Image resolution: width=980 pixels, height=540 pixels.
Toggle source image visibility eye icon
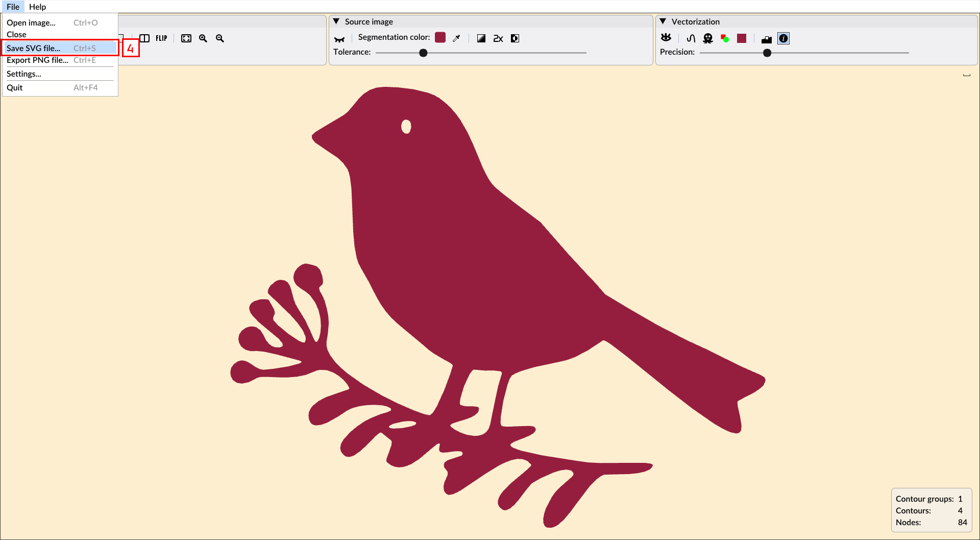click(x=339, y=39)
